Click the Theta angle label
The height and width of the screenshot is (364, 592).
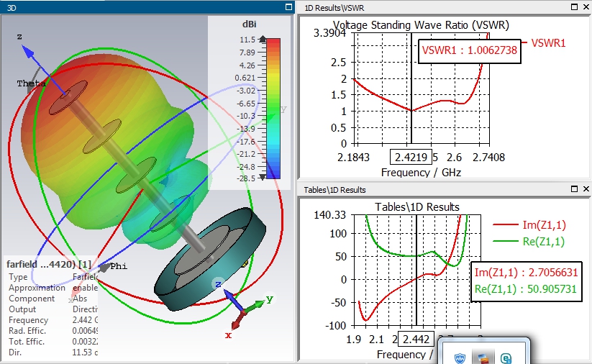[32, 83]
